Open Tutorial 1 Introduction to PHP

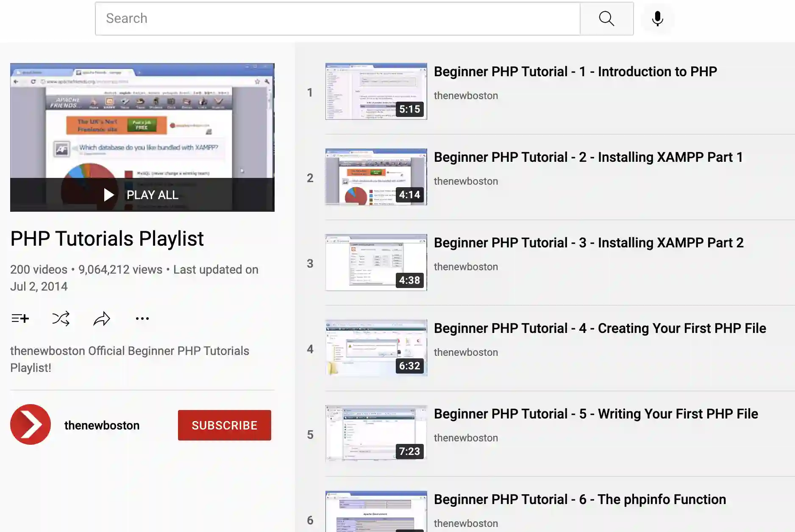tap(575, 72)
